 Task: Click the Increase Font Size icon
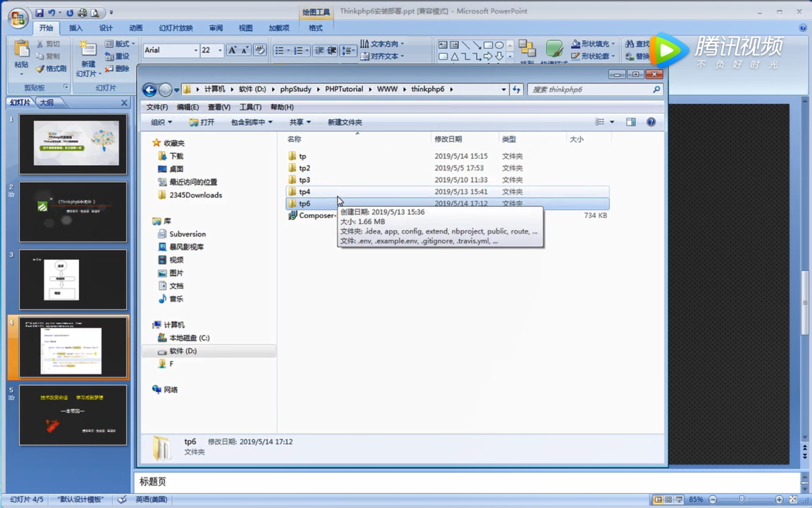point(232,50)
